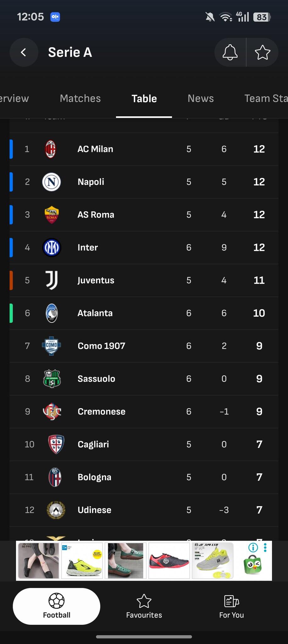The width and height of the screenshot is (288, 644).
Task: Tap the Napoli club crest
Action: 51,182
